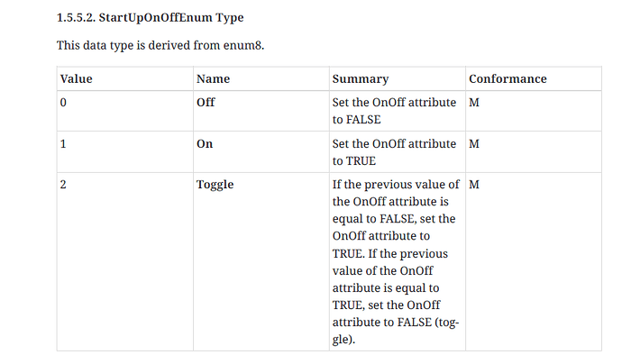Click the summary 'Set the OnOff attribute to FALSE'
Image resolution: width=622 pixels, height=364 pixels.
(394, 111)
